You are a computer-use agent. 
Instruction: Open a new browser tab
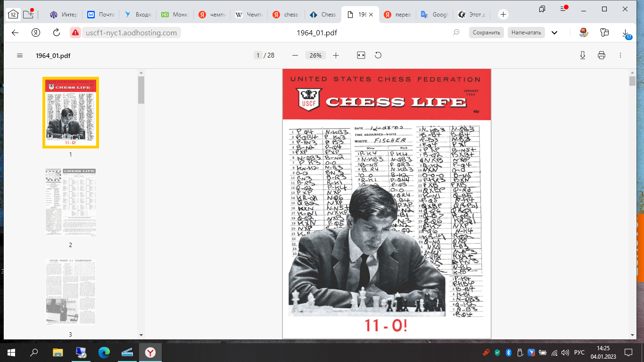tap(503, 15)
